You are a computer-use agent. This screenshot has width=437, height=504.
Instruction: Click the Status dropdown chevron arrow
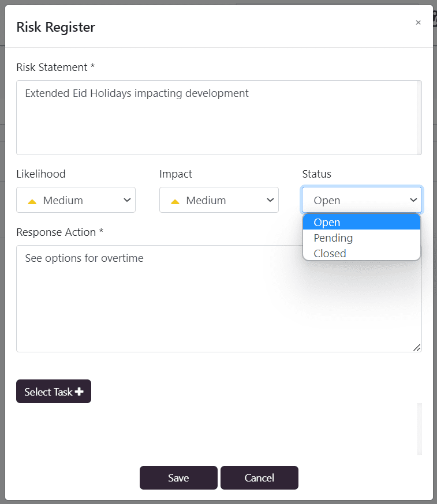coord(413,200)
